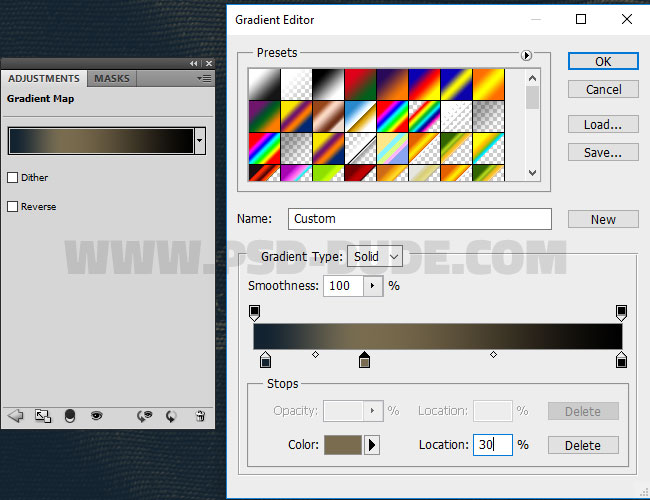Screen dimensions: 650x500
Task: Click the Load... button
Action: pos(603,124)
